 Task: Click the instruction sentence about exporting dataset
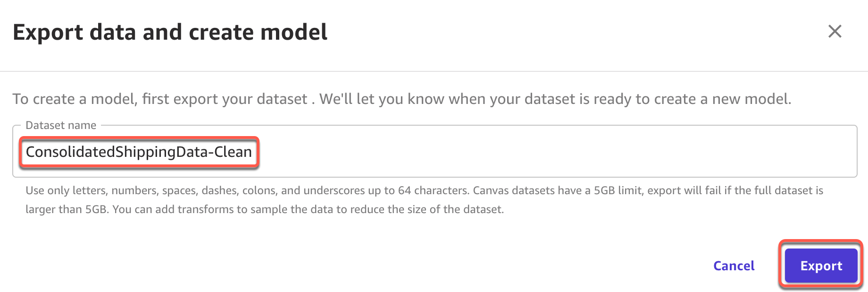[401, 99]
